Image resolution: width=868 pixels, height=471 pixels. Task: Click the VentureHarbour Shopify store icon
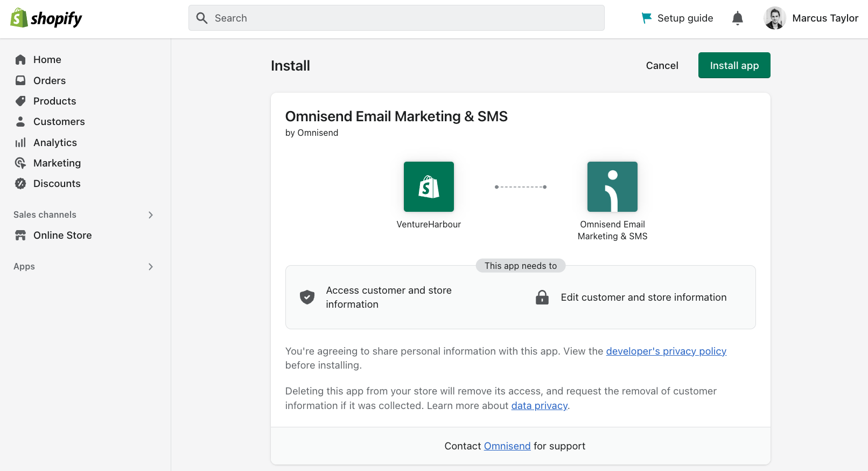tap(429, 186)
